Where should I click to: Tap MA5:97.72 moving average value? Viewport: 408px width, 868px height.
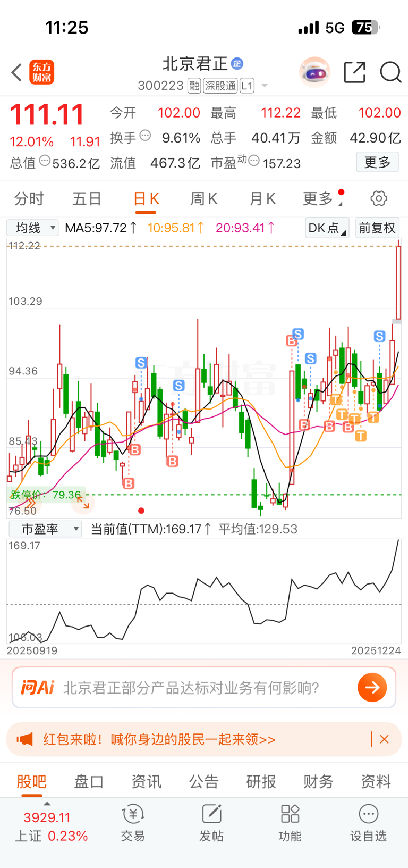(x=100, y=228)
